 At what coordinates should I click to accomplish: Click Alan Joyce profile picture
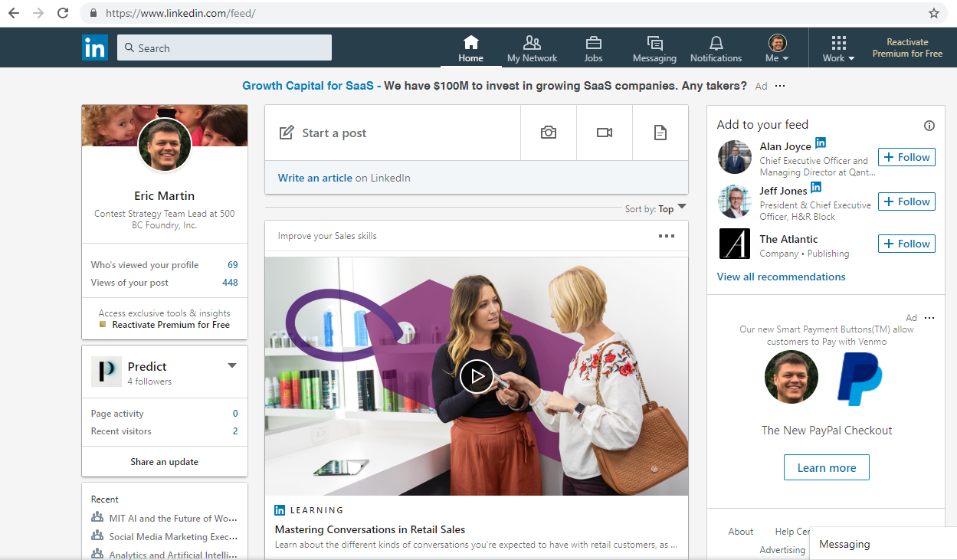735,157
